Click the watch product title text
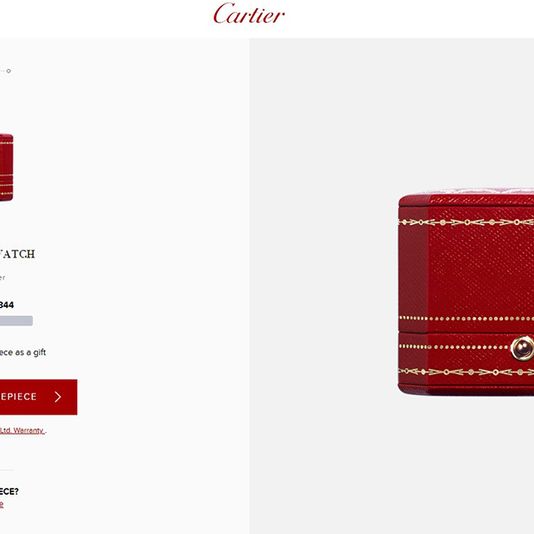 pos(17,254)
